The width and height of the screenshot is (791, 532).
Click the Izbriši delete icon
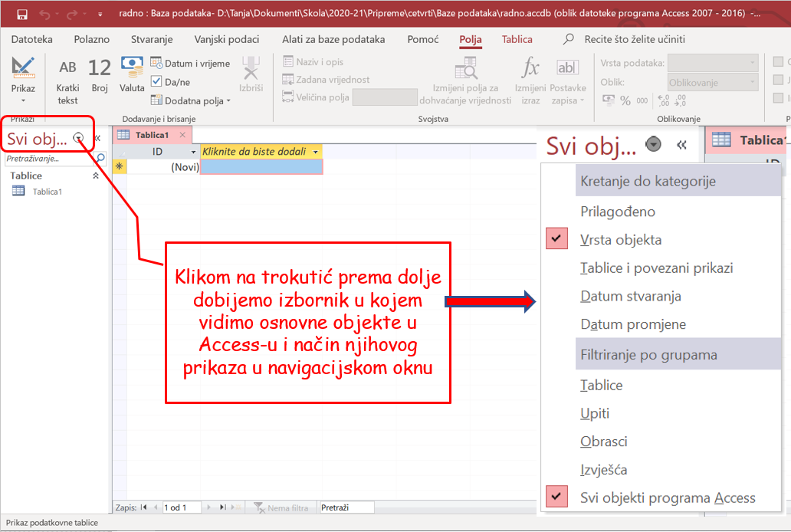(x=250, y=69)
